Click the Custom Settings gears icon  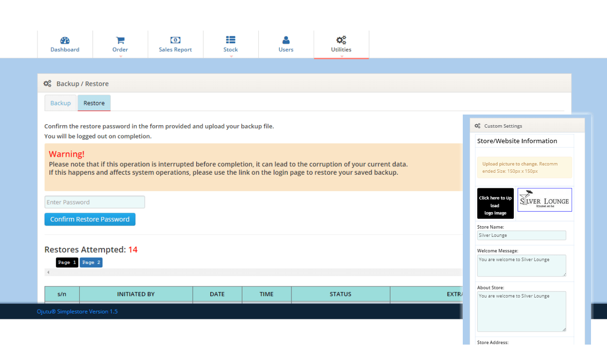[x=478, y=126]
